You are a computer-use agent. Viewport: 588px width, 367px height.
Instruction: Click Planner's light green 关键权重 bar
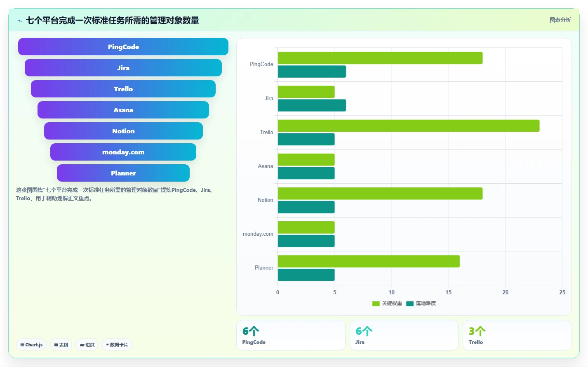[369, 261]
